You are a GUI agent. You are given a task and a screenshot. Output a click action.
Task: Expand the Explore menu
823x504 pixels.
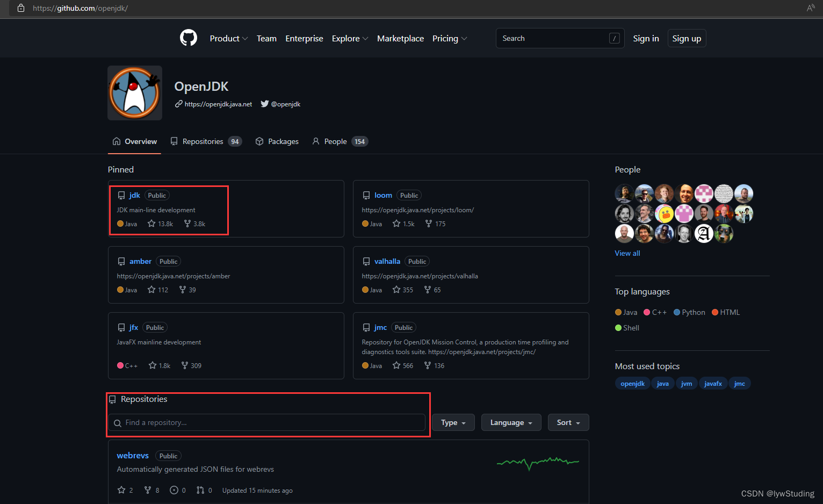[350, 38]
